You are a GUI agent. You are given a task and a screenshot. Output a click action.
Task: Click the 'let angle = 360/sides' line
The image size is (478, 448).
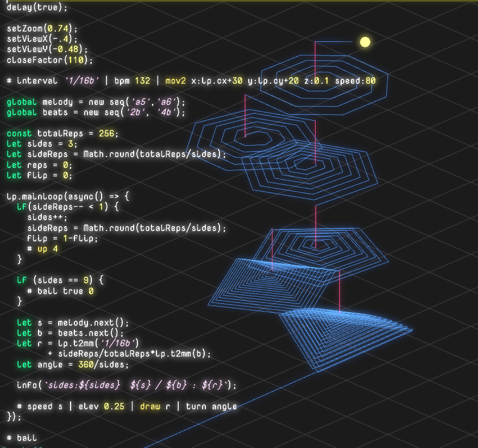click(73, 365)
